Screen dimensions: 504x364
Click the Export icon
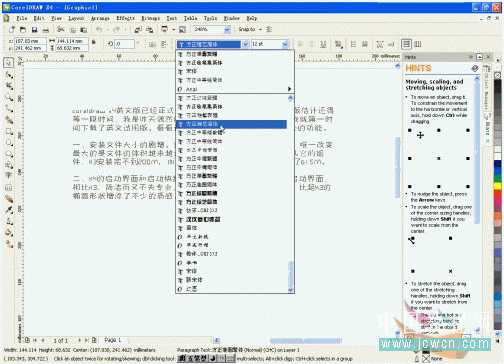coord(150,30)
